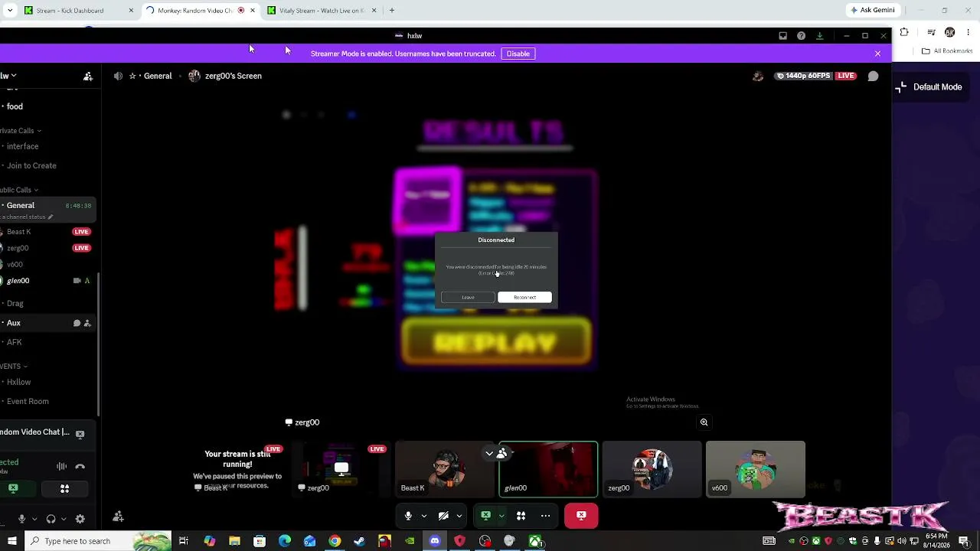The width and height of the screenshot is (980, 551).
Task: Toggle microphone mute in call controls
Action: coord(408,516)
